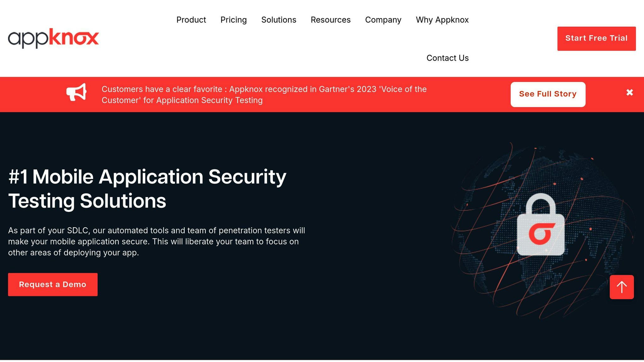Click the scroll-to-top arrow icon
644x362 pixels.
(x=621, y=287)
